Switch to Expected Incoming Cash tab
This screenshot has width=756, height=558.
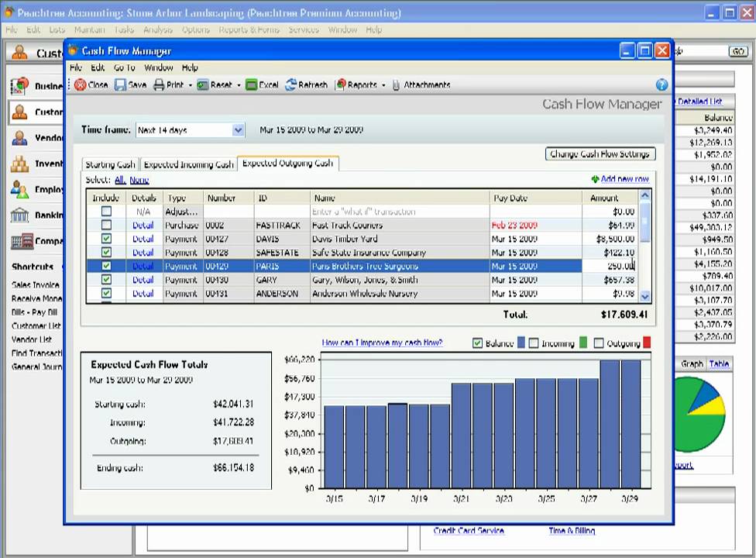point(188,164)
